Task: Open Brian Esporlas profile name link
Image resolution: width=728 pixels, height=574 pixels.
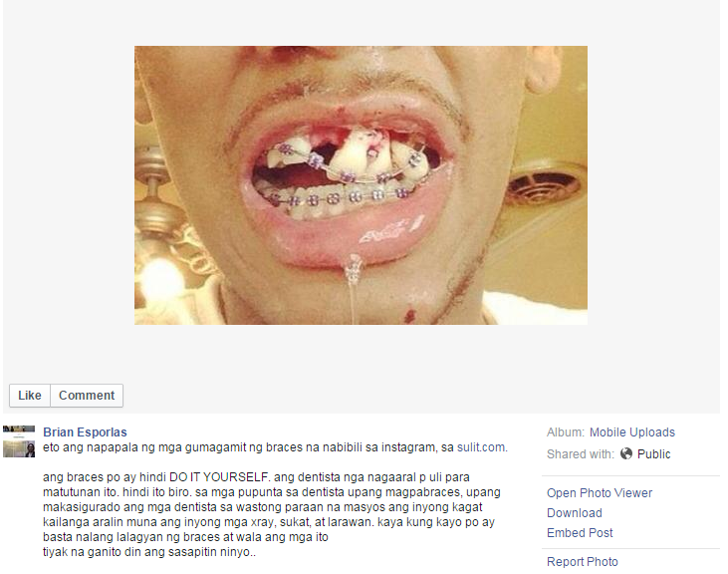Action: pyautogui.click(x=85, y=431)
